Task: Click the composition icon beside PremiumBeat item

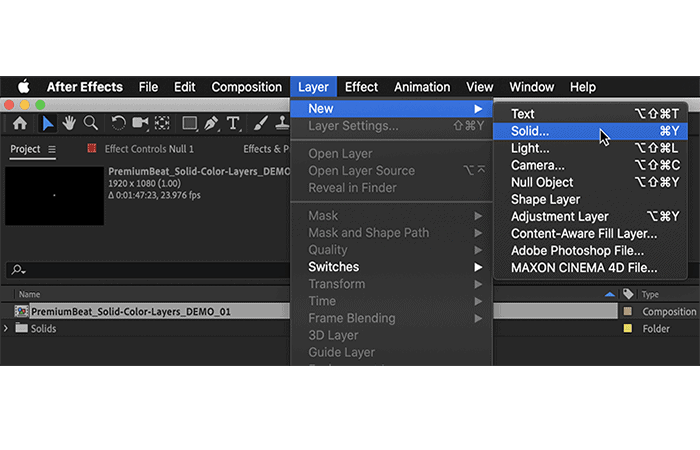Action: (21, 311)
